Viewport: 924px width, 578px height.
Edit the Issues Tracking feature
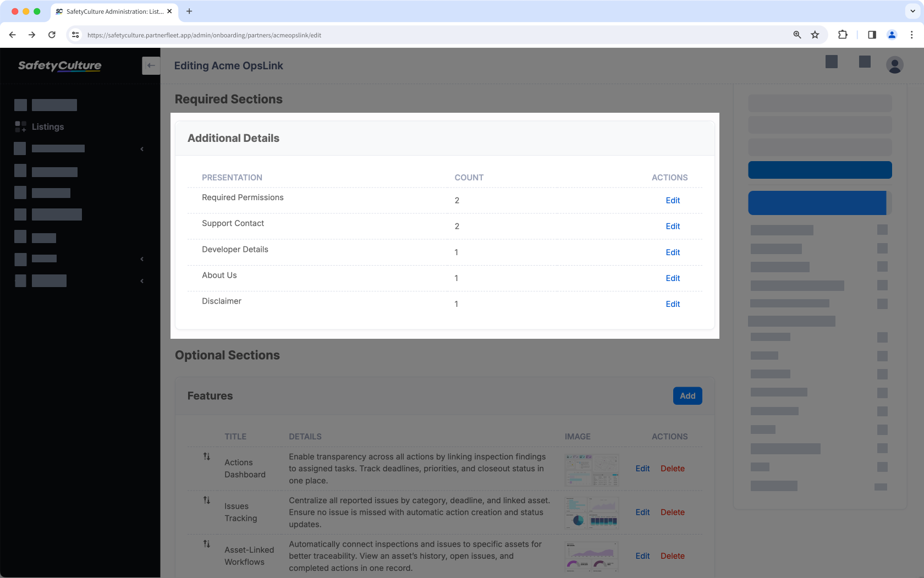pos(642,512)
